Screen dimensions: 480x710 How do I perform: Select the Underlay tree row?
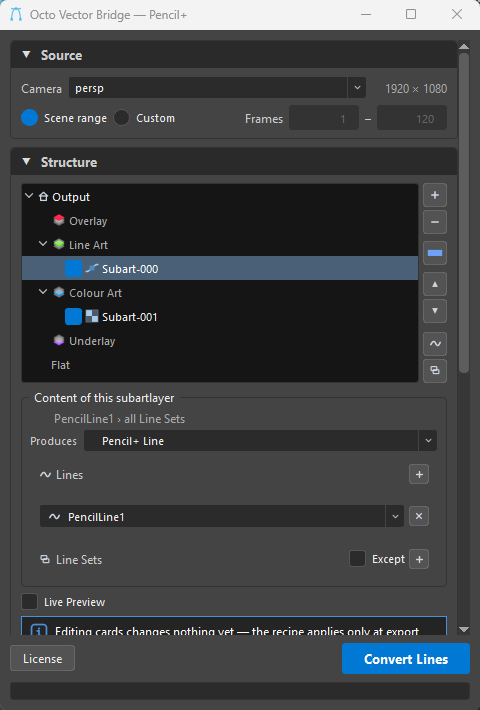(x=220, y=341)
